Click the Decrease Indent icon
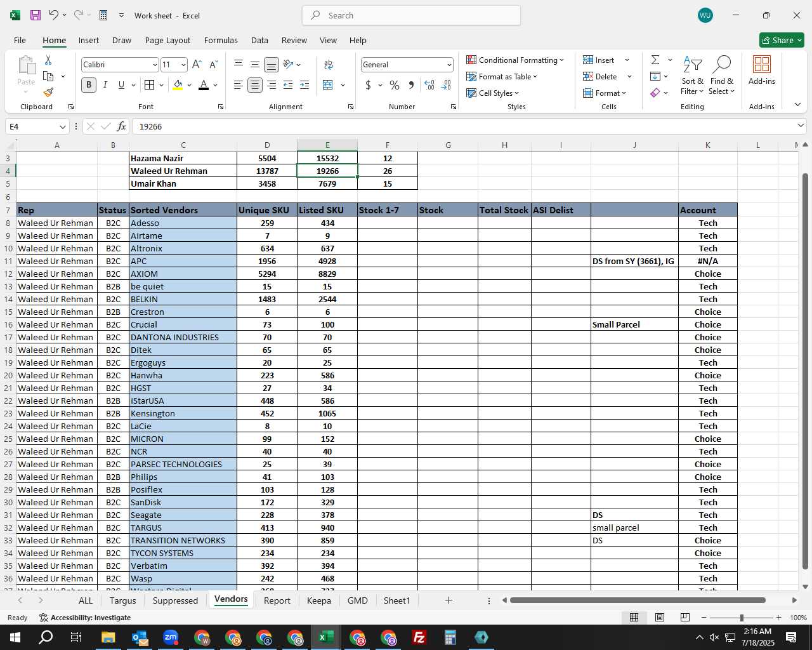 [x=288, y=84]
